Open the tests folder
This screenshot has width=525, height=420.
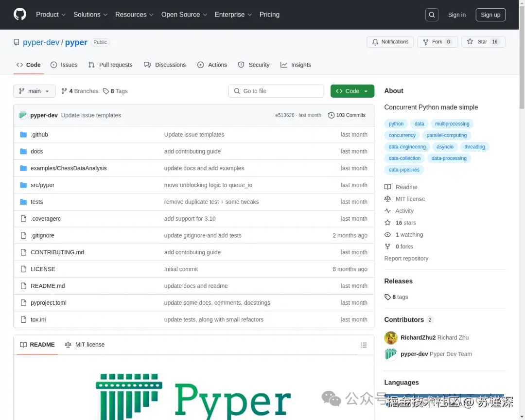tap(36, 202)
